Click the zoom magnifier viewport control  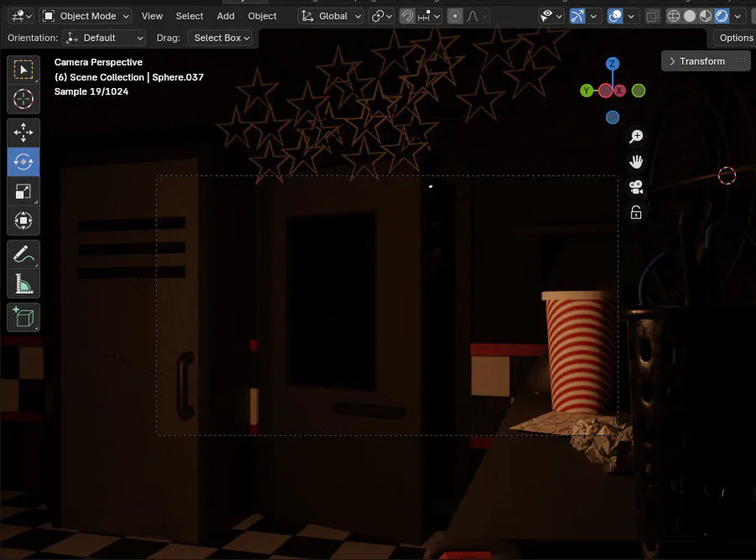click(636, 136)
